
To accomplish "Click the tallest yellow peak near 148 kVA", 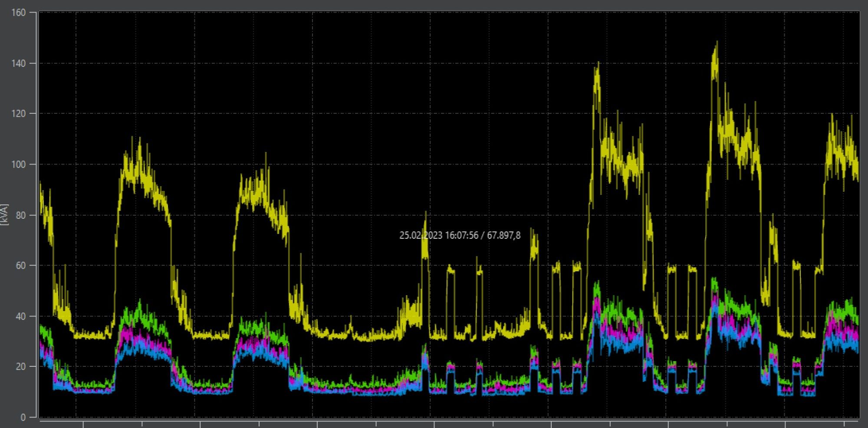I will (716, 43).
